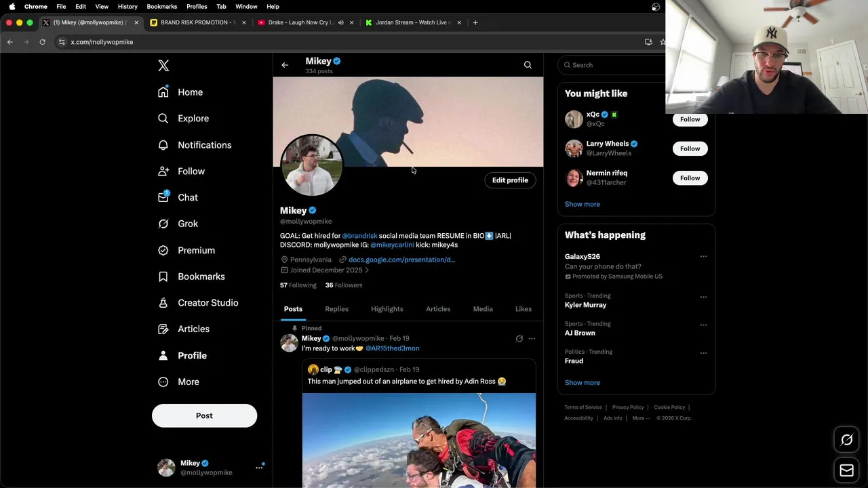This screenshot has width=868, height=488.
Task: Open AJ Brown trend options menu
Action: click(703, 325)
